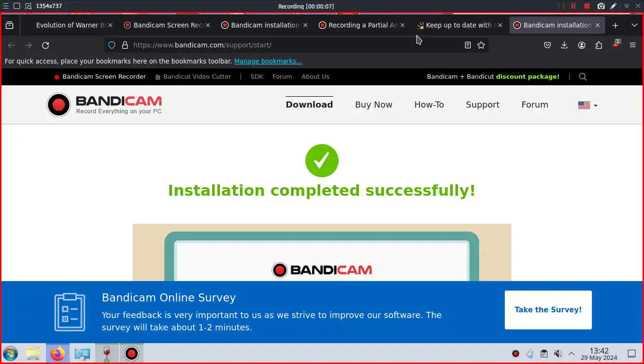The width and height of the screenshot is (644, 364).
Task: Open the Support menu item
Action: coord(483,105)
